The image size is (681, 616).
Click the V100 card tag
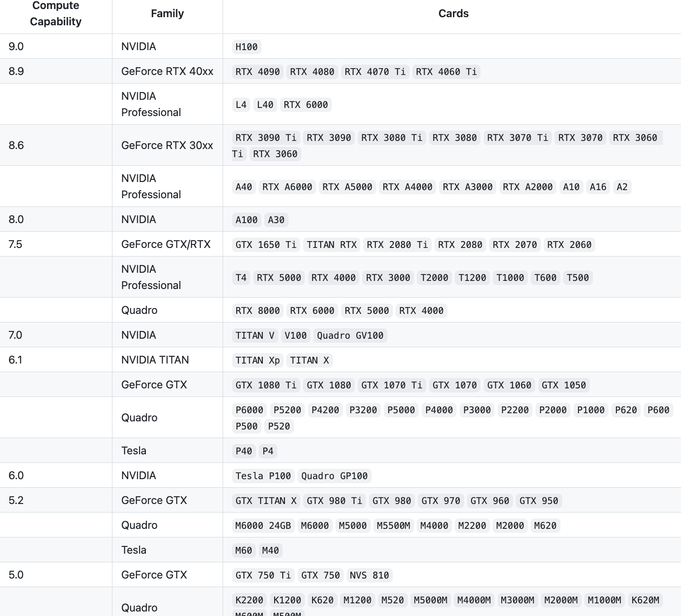pos(295,336)
